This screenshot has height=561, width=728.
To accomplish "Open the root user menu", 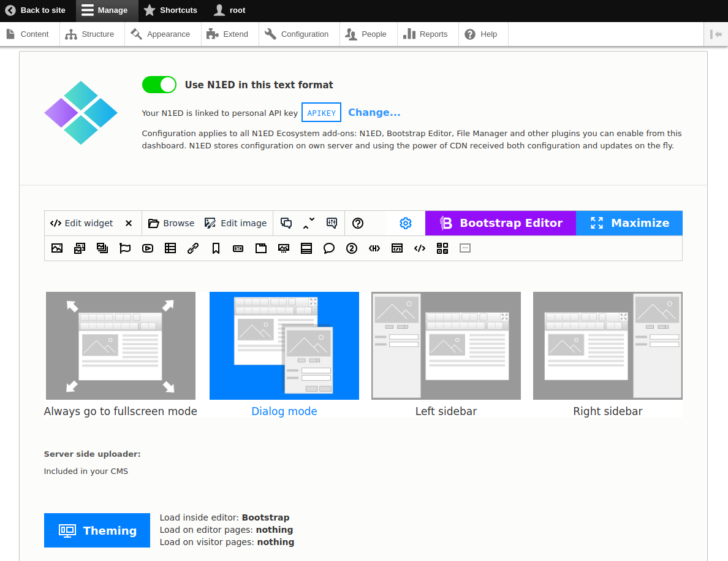I will 229,10.
